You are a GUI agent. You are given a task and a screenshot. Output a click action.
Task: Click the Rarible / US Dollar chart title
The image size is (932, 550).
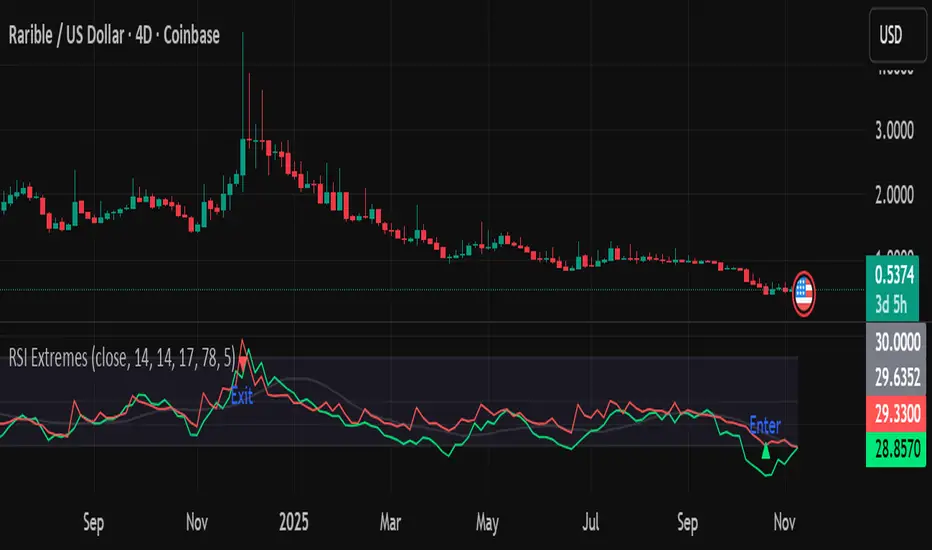[x=114, y=36]
